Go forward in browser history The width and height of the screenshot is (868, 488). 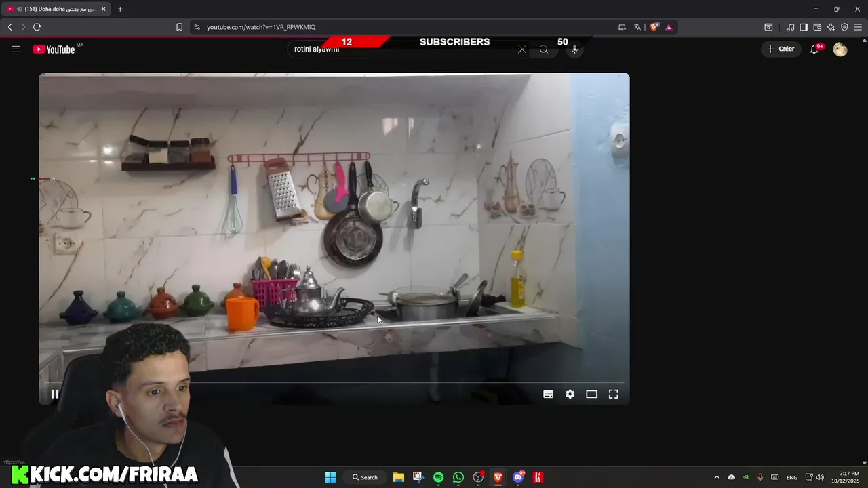tap(23, 27)
